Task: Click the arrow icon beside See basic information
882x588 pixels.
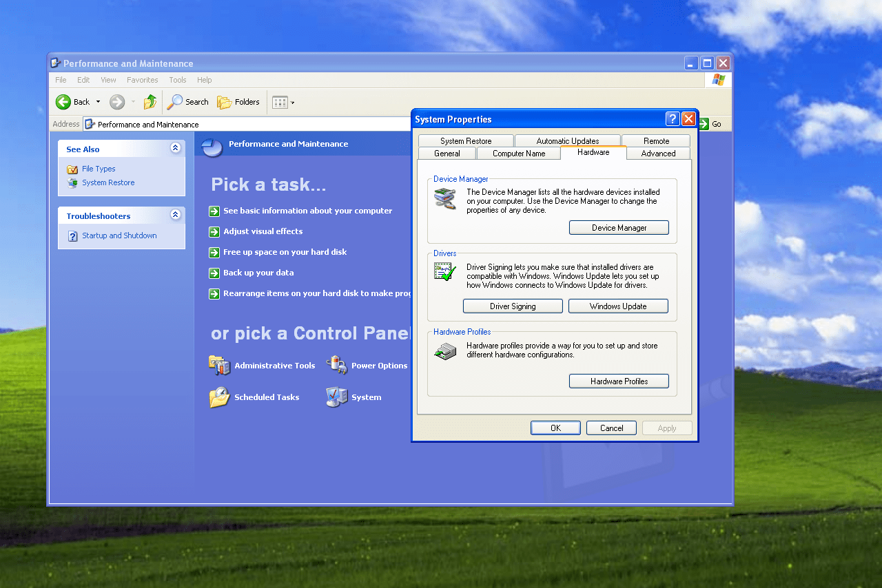Action: (x=214, y=211)
